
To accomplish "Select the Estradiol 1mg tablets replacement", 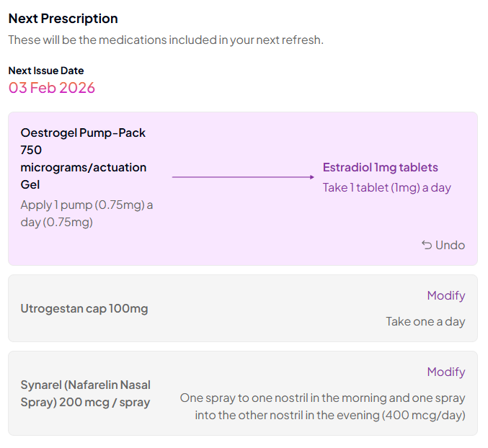I will [380, 167].
